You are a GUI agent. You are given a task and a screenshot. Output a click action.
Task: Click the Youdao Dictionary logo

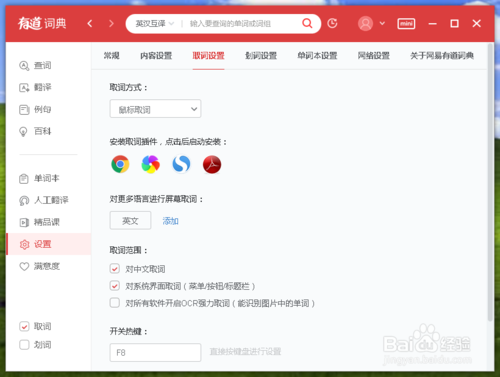(x=42, y=23)
